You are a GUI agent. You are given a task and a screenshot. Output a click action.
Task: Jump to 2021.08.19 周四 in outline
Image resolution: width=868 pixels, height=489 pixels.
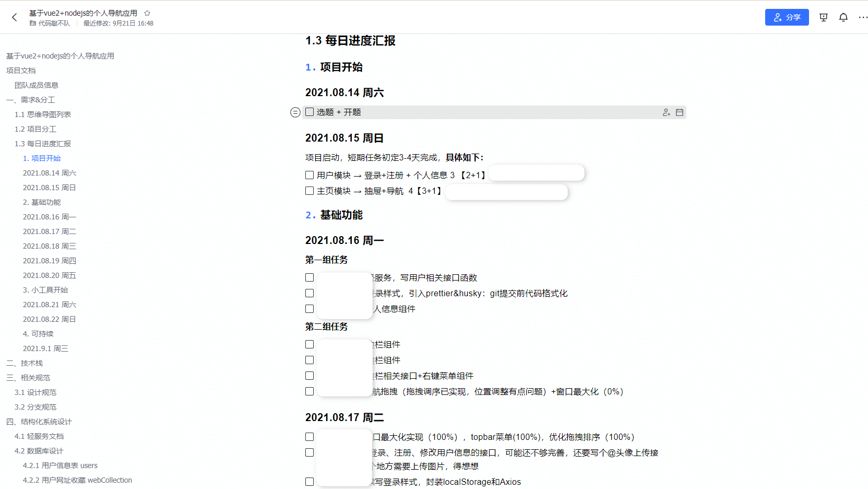tap(50, 261)
